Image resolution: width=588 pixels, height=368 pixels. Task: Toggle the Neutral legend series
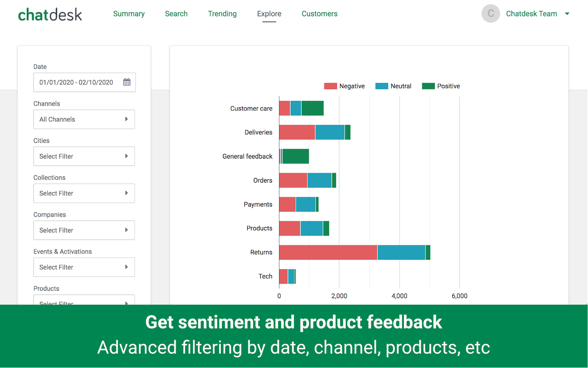[393, 86]
